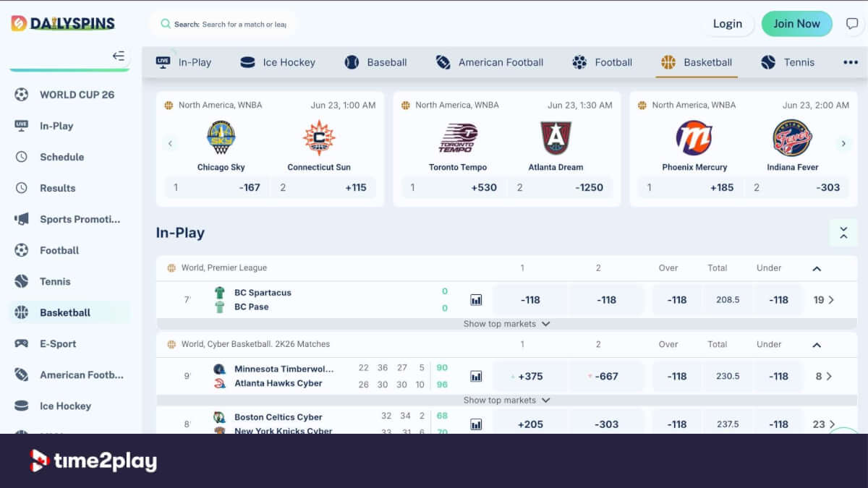Click the Tennis ball icon in sidebar
Viewport: 868px width, 488px height.
22,281
